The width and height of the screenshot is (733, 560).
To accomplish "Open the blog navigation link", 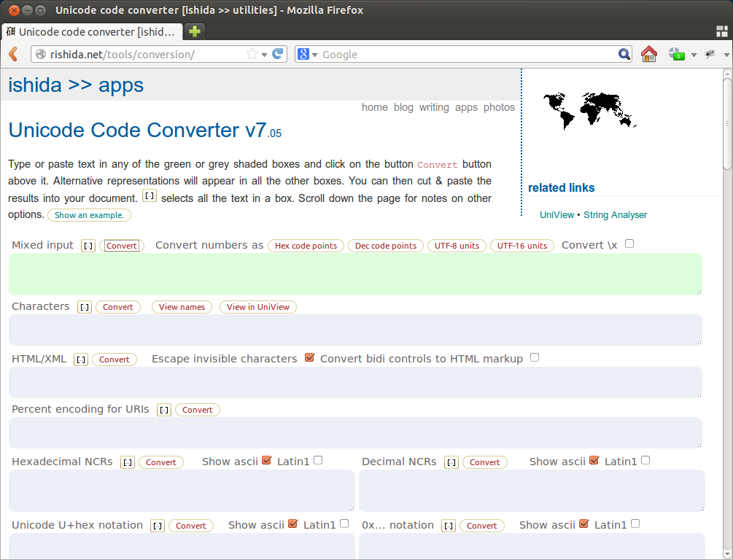I will (403, 107).
